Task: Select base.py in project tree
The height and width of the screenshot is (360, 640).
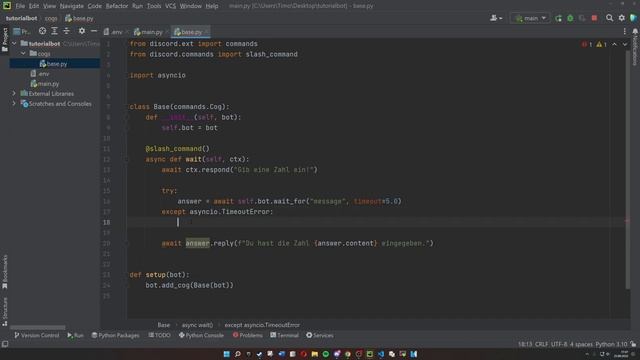Action: point(55,64)
